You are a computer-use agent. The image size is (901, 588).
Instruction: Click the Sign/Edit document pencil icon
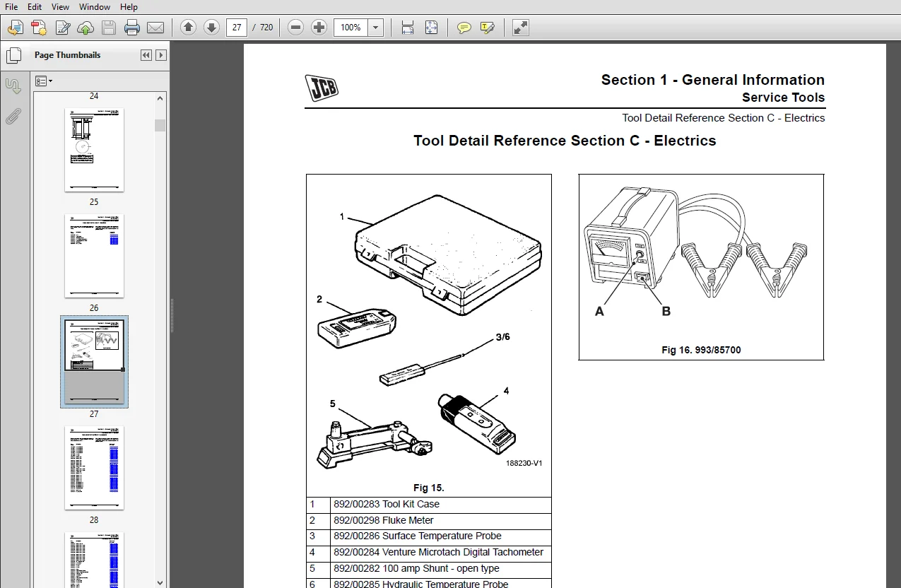63,28
